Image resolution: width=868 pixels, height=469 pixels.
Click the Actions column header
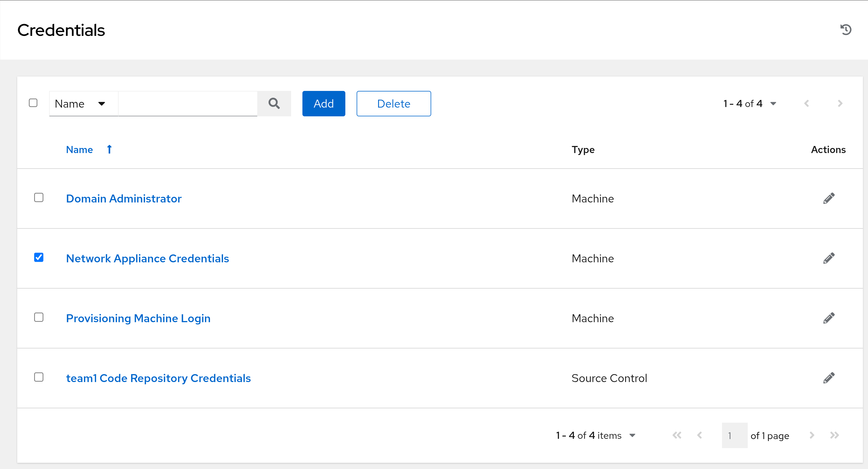pyautogui.click(x=828, y=149)
